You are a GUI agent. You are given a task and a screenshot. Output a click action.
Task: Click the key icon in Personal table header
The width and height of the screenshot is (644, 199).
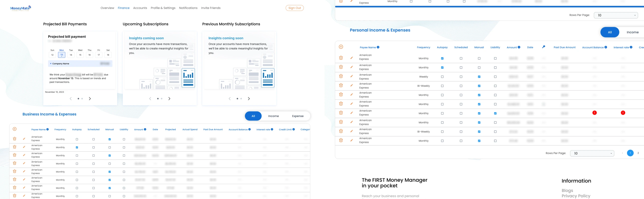(543, 47)
